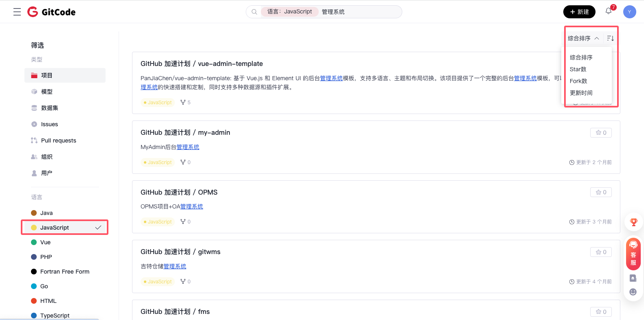Star the my-admin repository
The image size is (644, 320).
click(601, 133)
